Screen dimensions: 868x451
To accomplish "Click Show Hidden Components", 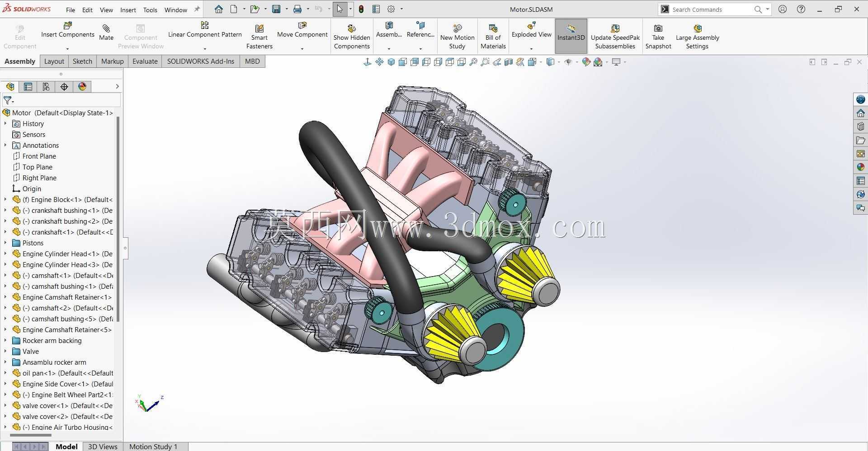I will (352, 37).
